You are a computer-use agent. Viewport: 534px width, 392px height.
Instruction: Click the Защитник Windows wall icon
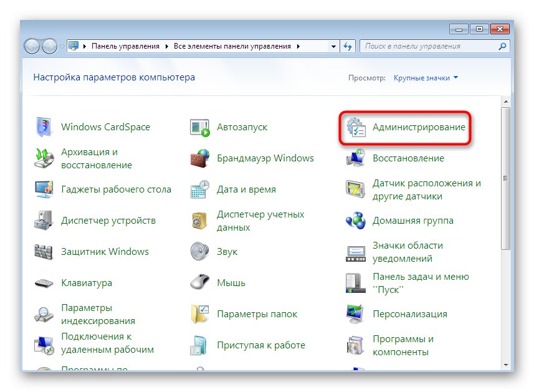click(x=44, y=252)
